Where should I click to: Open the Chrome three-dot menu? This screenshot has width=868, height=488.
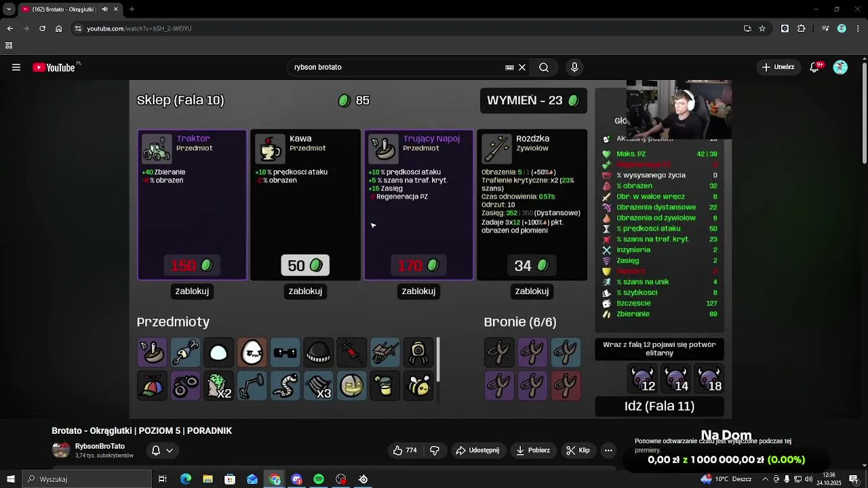pyautogui.click(x=857, y=28)
